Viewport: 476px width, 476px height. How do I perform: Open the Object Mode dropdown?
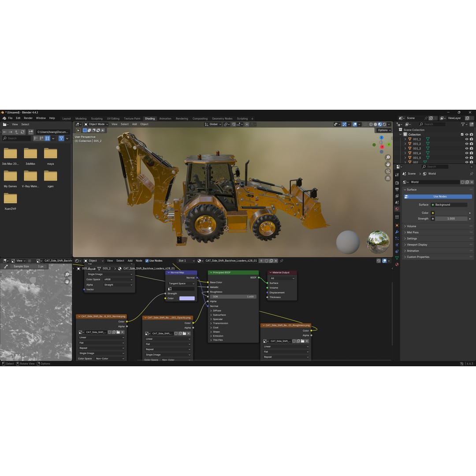[x=96, y=124]
